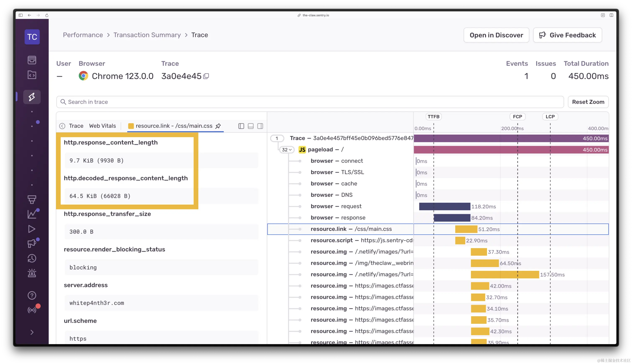Switch to the Web Vitals tab
632x364 pixels.
pyautogui.click(x=102, y=126)
